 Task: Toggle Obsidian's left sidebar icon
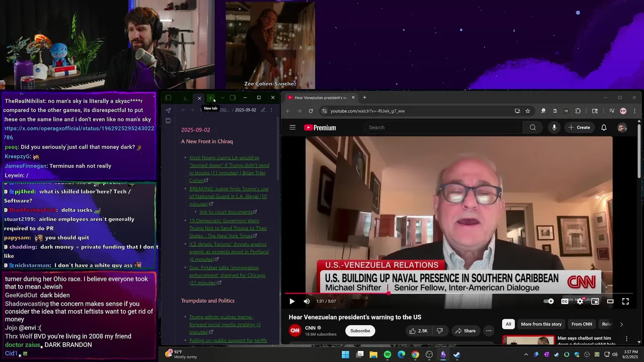169,98
